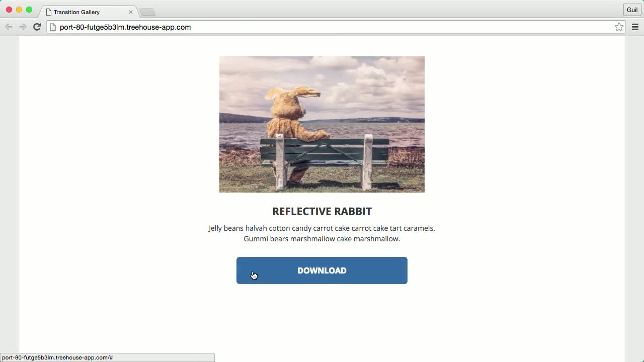Screen dimensions: 644x362
Task: Bookmark this page with the star icon
Action: point(619,27)
